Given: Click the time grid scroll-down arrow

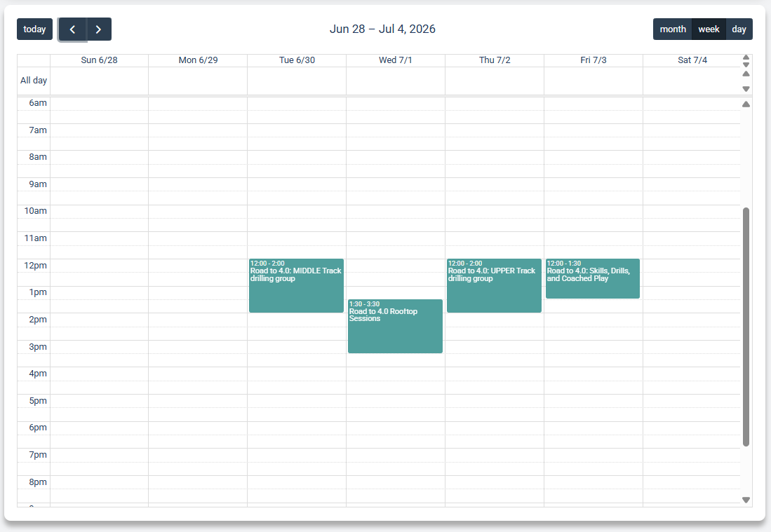Looking at the screenshot, I should [x=746, y=500].
